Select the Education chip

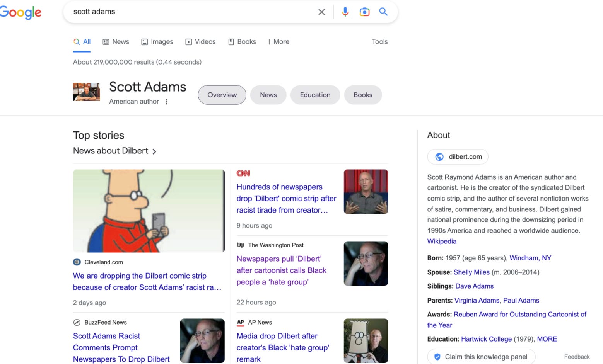(x=315, y=95)
